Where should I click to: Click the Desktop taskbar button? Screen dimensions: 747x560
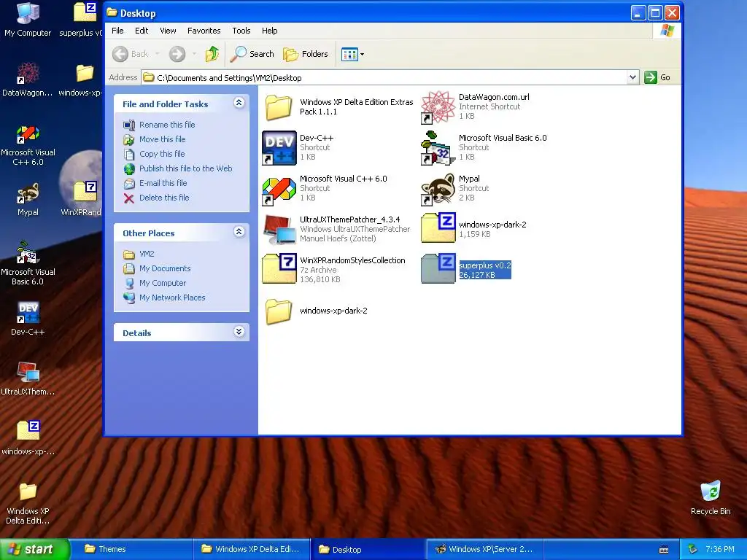click(368, 549)
